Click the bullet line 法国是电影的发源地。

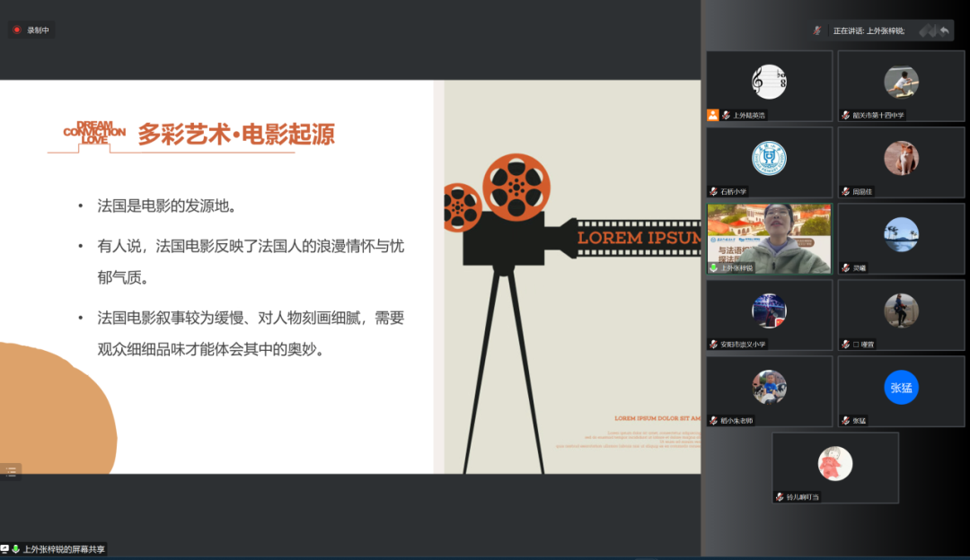point(167,206)
